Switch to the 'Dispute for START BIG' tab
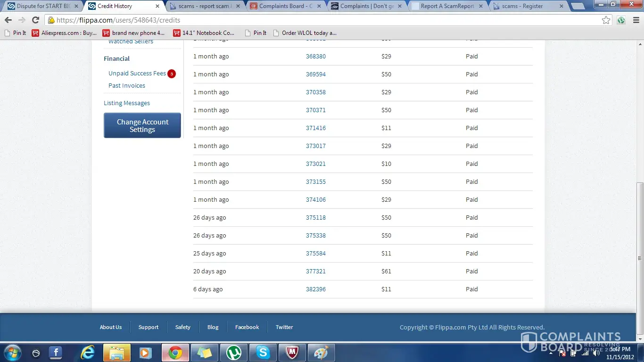Image resolution: width=644 pixels, height=362 pixels. (43, 6)
